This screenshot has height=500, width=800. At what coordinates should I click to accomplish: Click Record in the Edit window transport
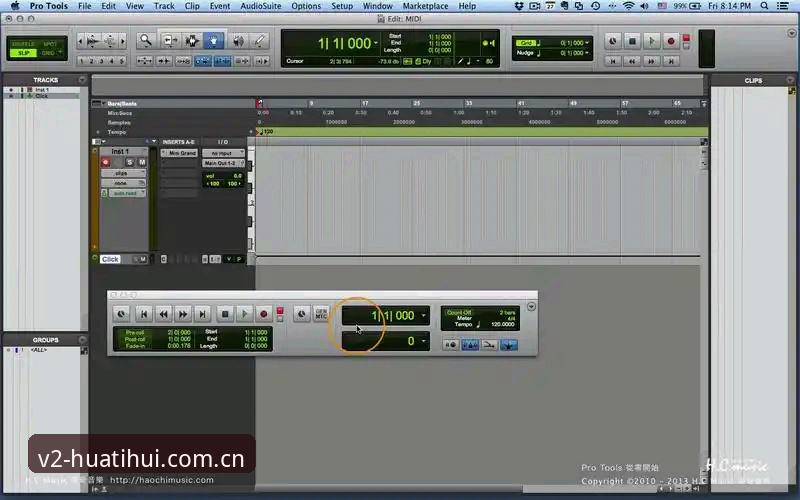click(671, 41)
